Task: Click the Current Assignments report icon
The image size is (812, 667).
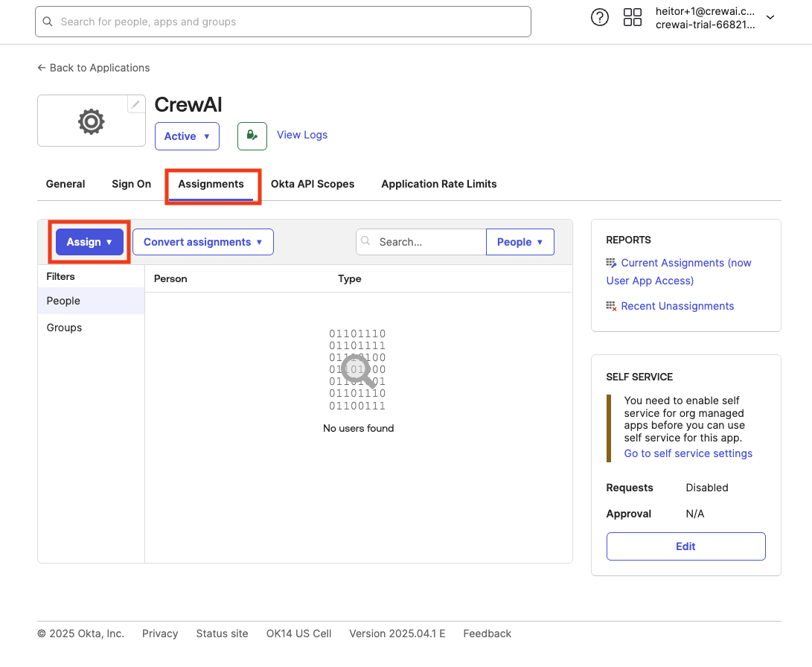Action: point(613,262)
